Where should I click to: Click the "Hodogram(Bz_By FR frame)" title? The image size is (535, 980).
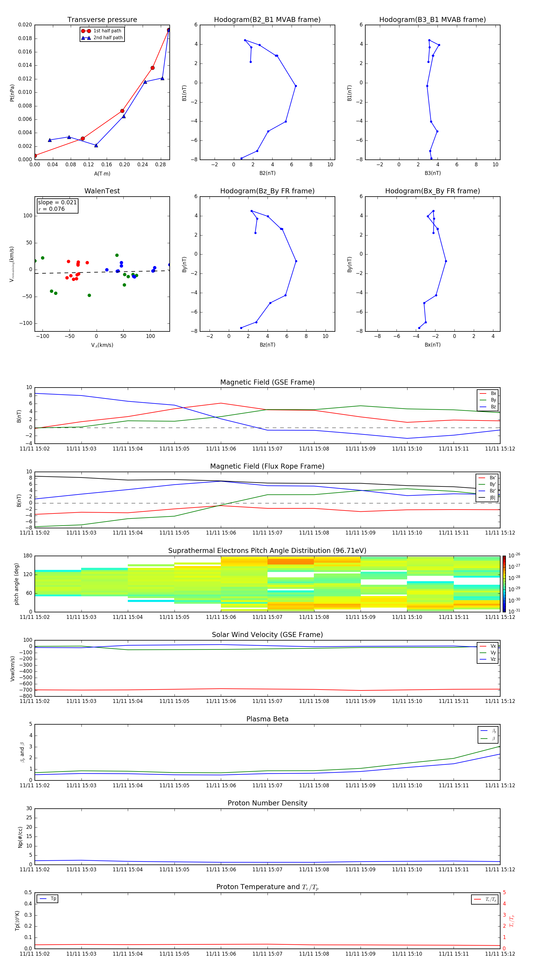point(267,191)
